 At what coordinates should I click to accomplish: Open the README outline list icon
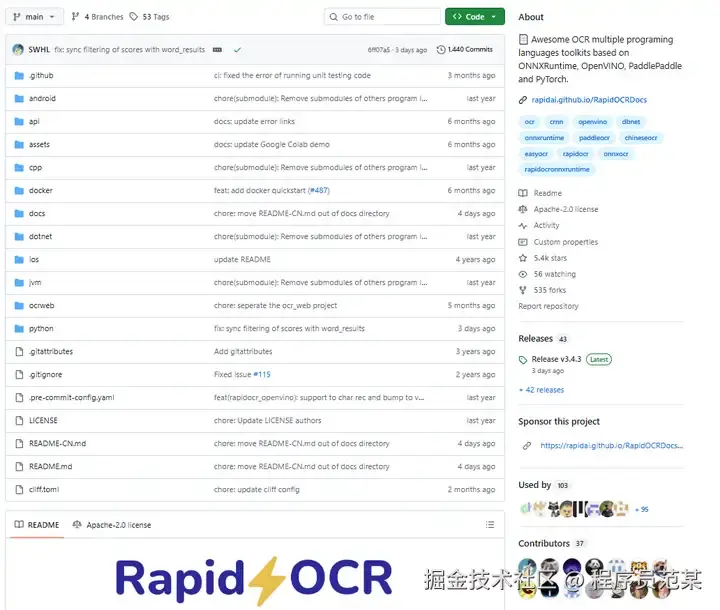click(490, 525)
